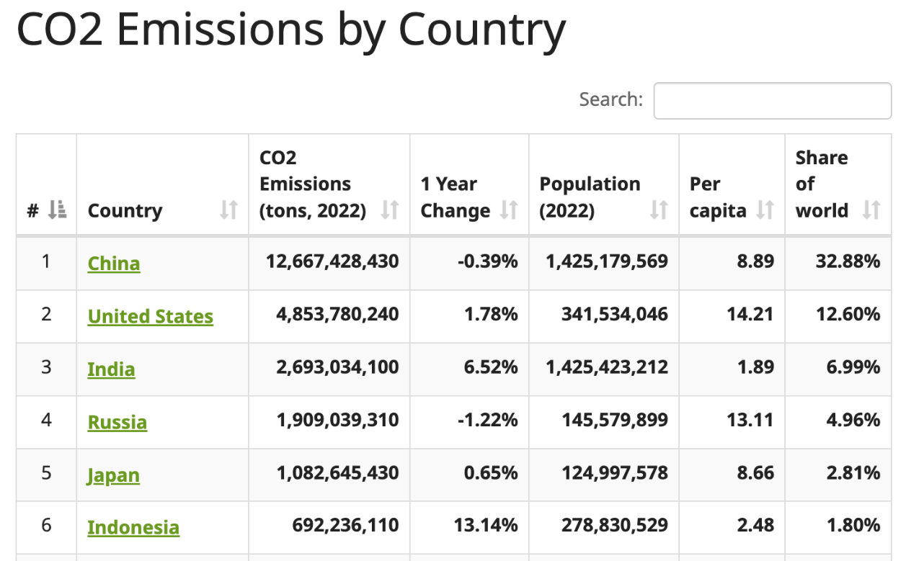Sort by CO2 Emissions column arrows
This screenshot has width=924, height=561.
coord(390,210)
